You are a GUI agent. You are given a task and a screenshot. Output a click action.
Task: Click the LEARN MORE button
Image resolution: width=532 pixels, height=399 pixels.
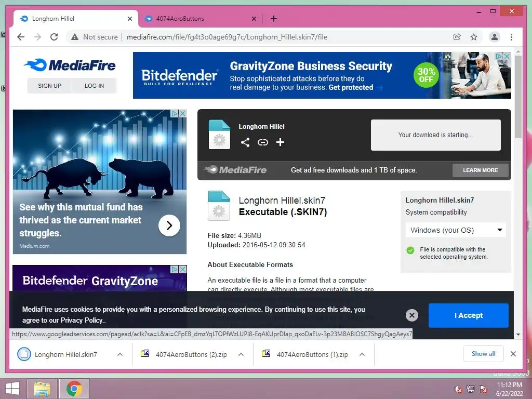pos(481,170)
